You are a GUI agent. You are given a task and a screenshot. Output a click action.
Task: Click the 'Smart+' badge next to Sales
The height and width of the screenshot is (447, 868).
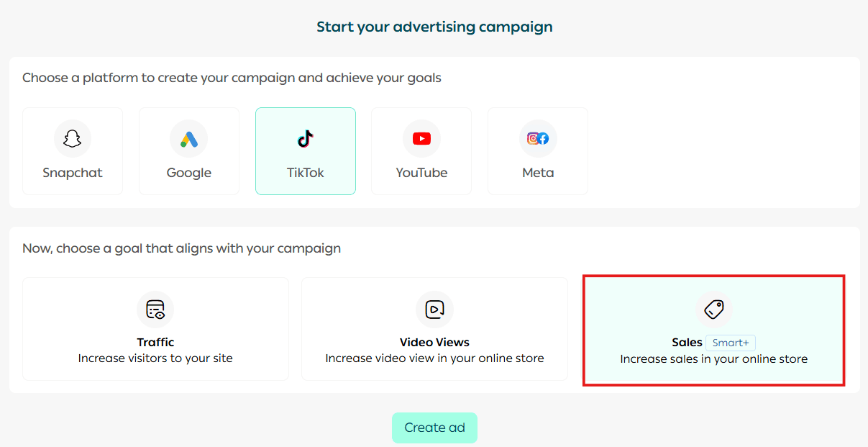click(x=731, y=343)
